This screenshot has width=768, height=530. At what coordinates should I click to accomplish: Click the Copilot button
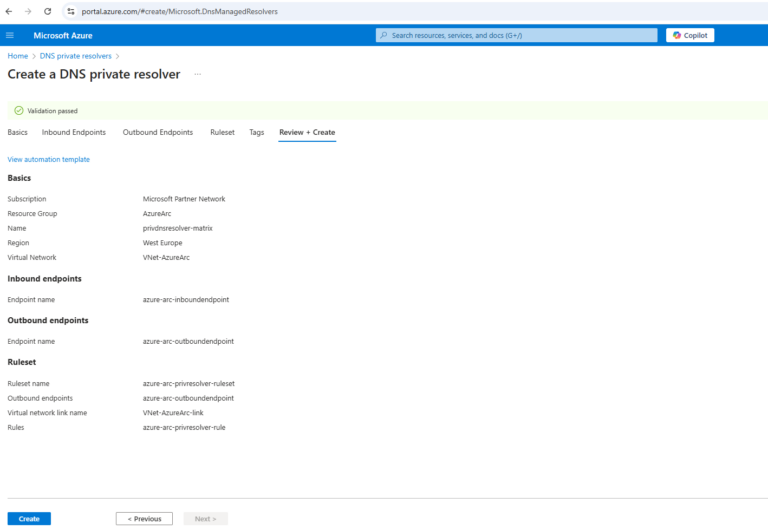[x=690, y=35]
